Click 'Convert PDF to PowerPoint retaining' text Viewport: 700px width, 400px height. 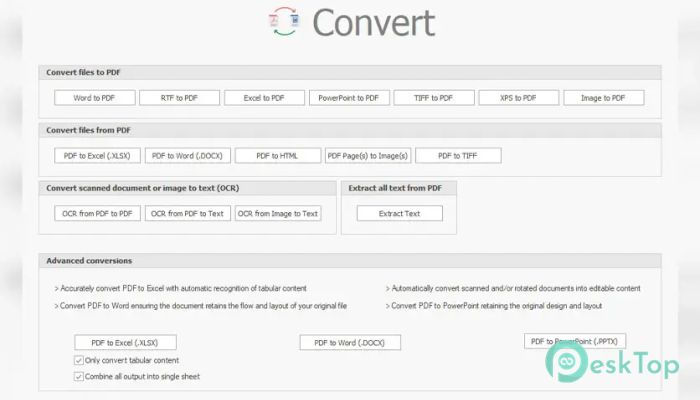[x=494, y=306]
